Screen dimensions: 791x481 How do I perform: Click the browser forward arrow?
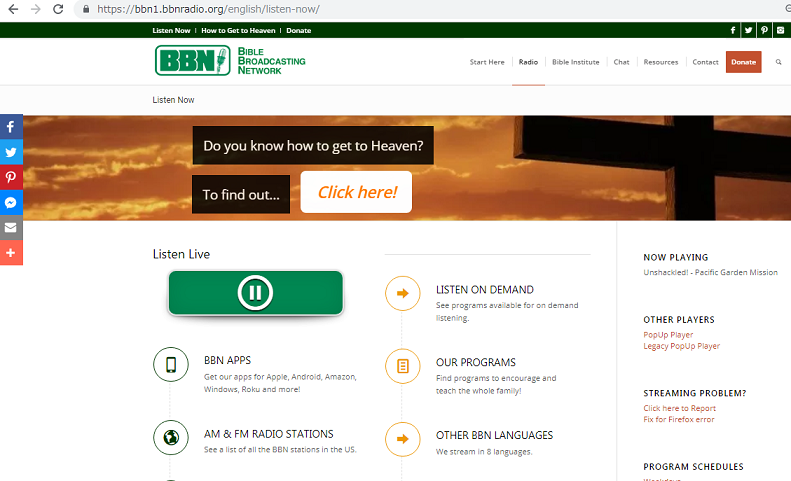(35, 9)
